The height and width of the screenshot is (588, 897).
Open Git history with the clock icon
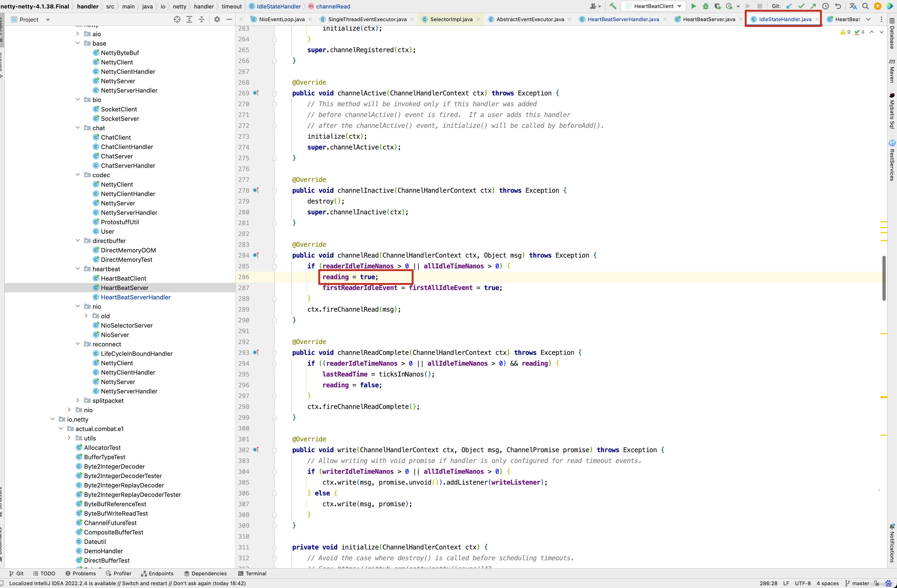[x=825, y=6]
